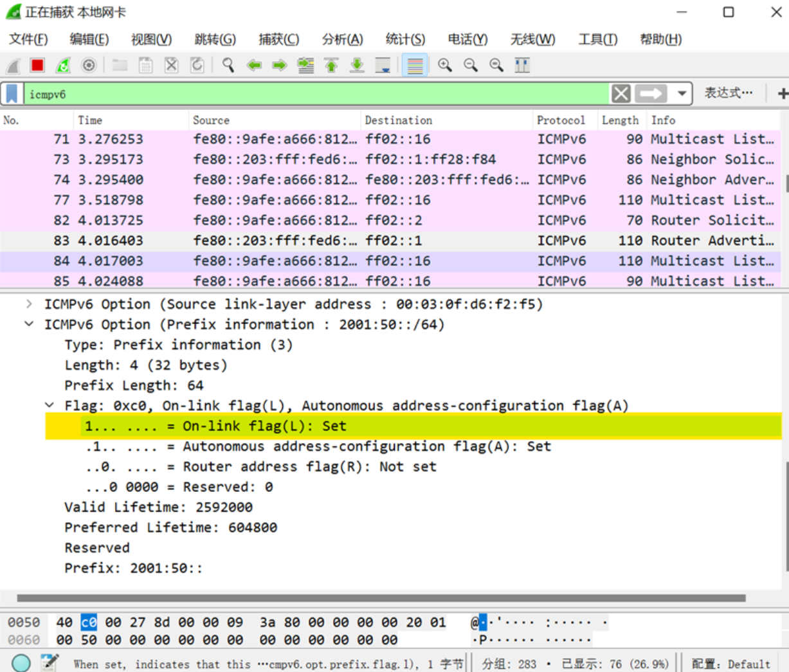This screenshot has height=672, width=789.
Task: Select packet 83 Router Advertisement row
Action: point(390,241)
